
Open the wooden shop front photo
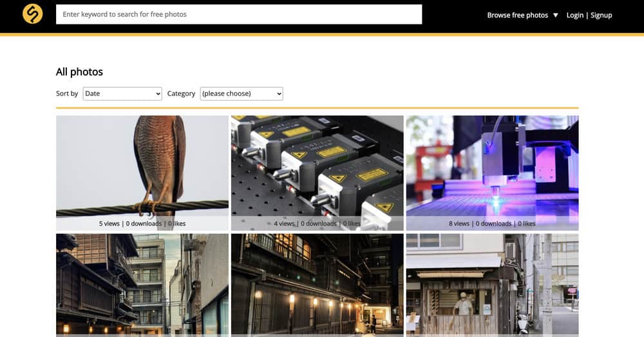(492, 284)
